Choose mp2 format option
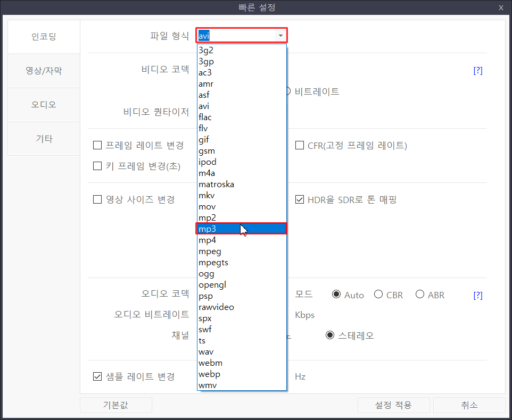 pyautogui.click(x=242, y=217)
